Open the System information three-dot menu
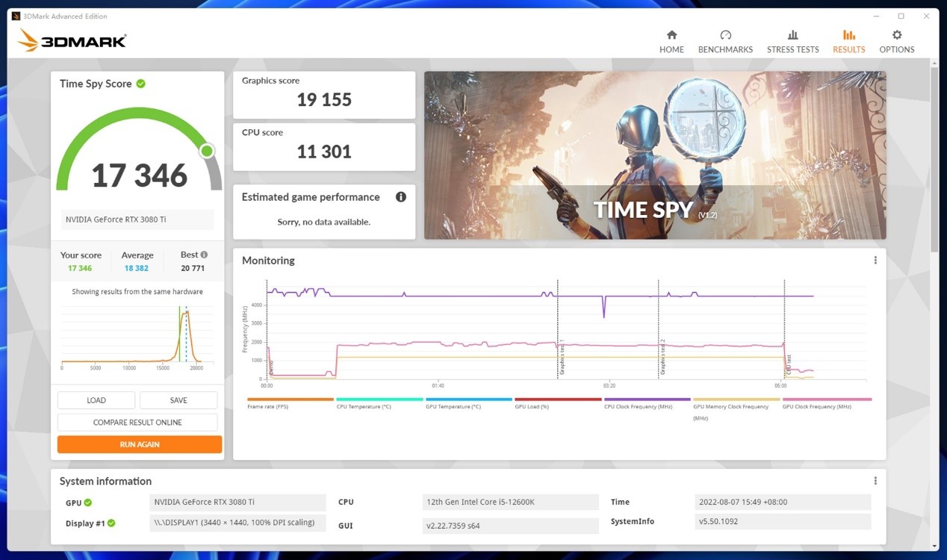 pyautogui.click(x=875, y=481)
